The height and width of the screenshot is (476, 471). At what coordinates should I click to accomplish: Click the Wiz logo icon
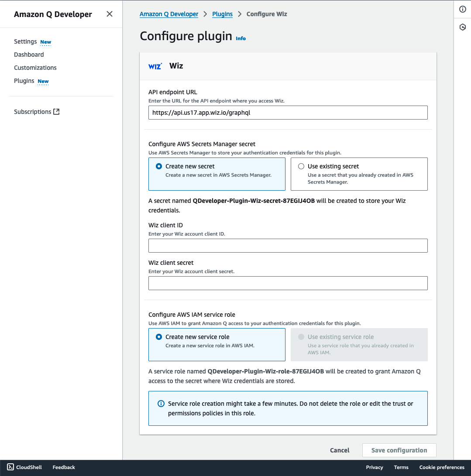tap(155, 66)
